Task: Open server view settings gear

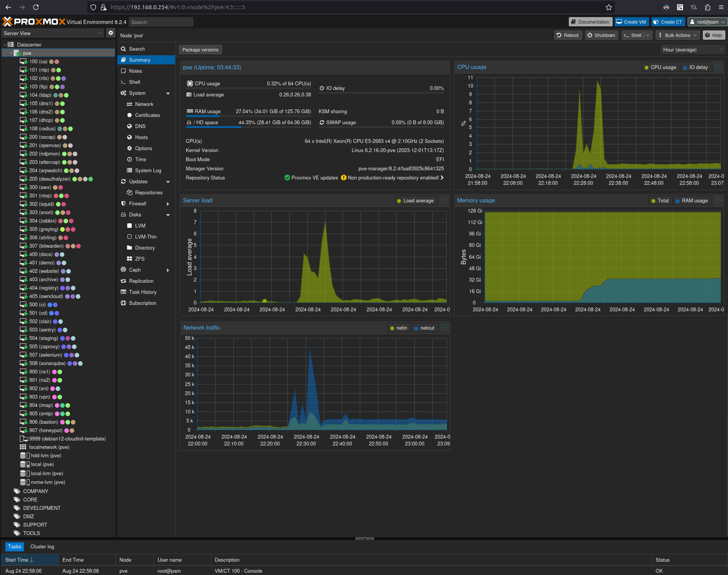Action: [111, 33]
